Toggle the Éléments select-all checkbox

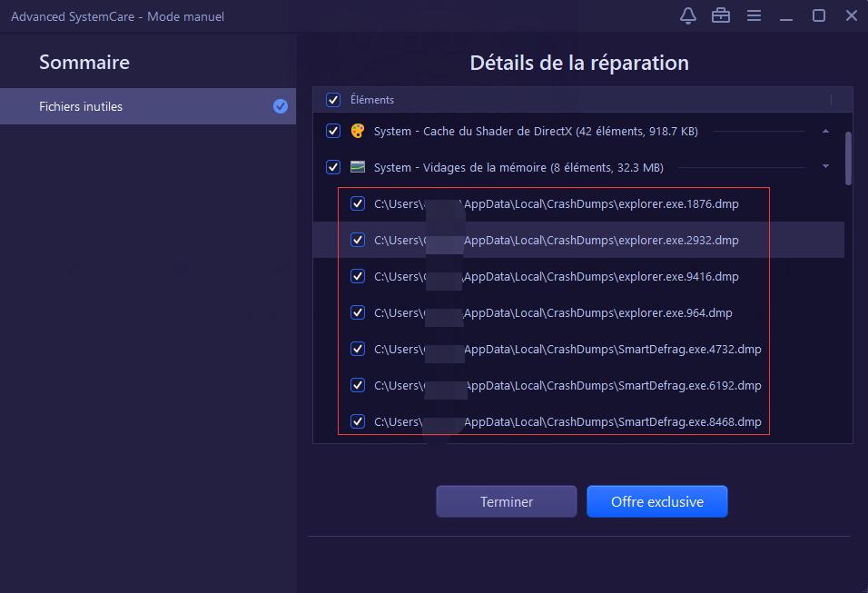(x=332, y=100)
